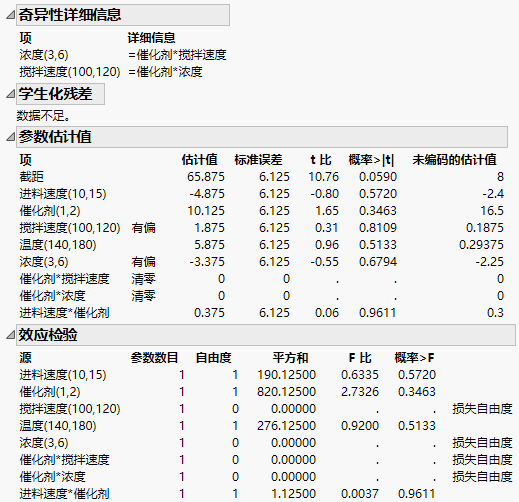Select the uncoded estimate 16.5
Image resolution: width=519 pixels, height=502 pixels.
[492, 211]
